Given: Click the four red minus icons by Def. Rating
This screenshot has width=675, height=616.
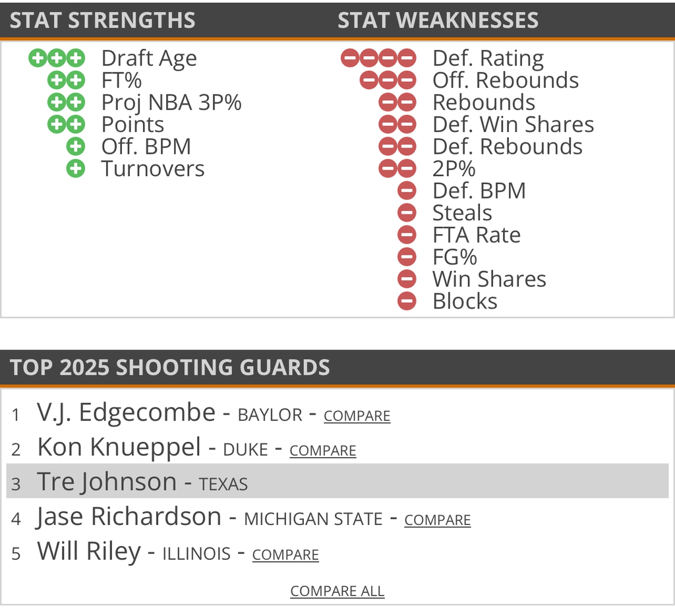Looking at the screenshot, I should 378,58.
